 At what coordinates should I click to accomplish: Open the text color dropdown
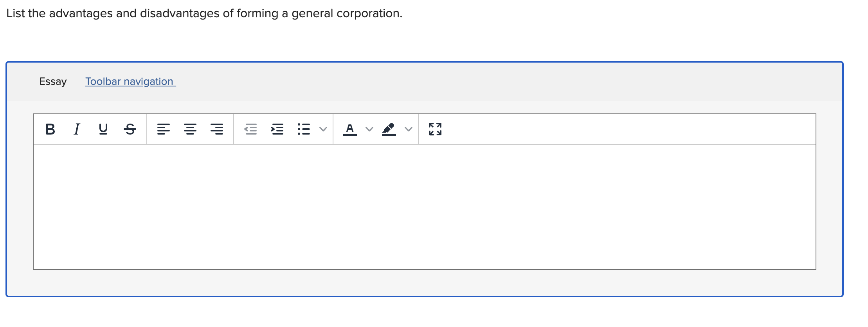pos(368,129)
